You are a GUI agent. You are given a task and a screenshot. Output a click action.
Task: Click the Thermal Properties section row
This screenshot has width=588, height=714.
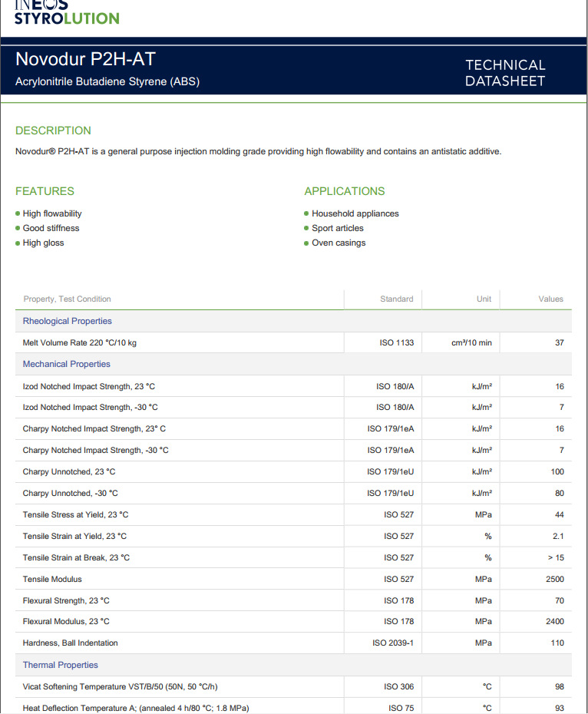(61, 665)
